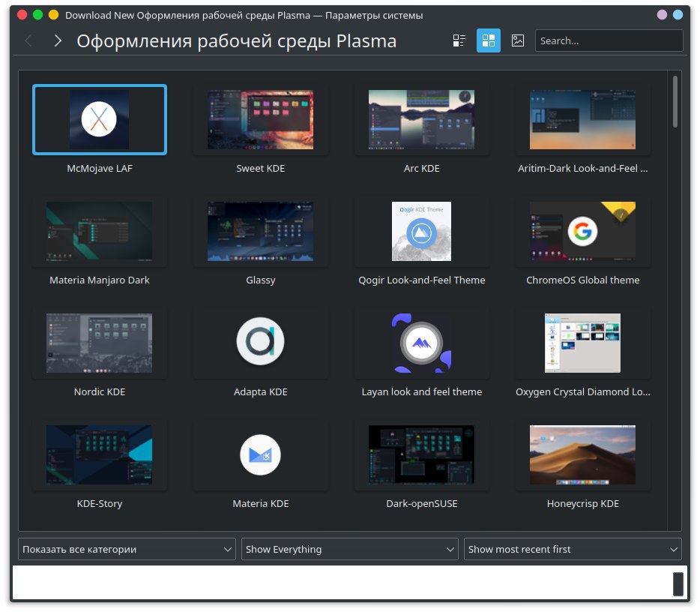Open the Sweet KDE theme preview
The image size is (700, 612).
[260, 120]
